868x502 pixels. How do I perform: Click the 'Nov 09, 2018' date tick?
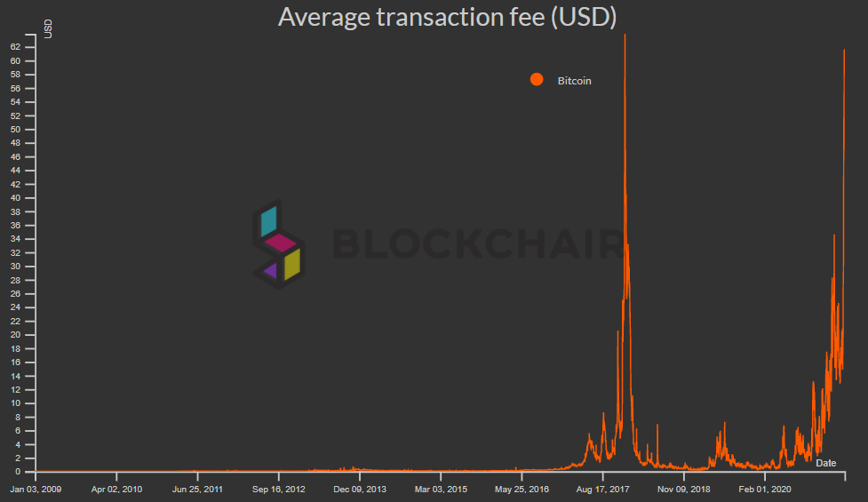[x=683, y=489]
